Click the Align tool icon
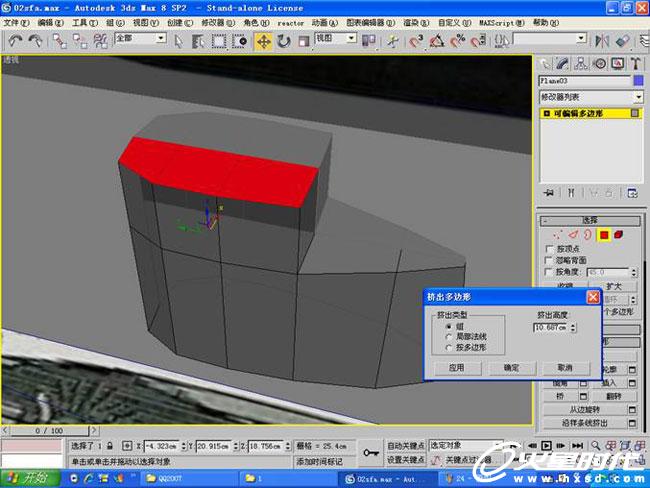Image resolution: width=650 pixels, height=488 pixels. [623, 41]
